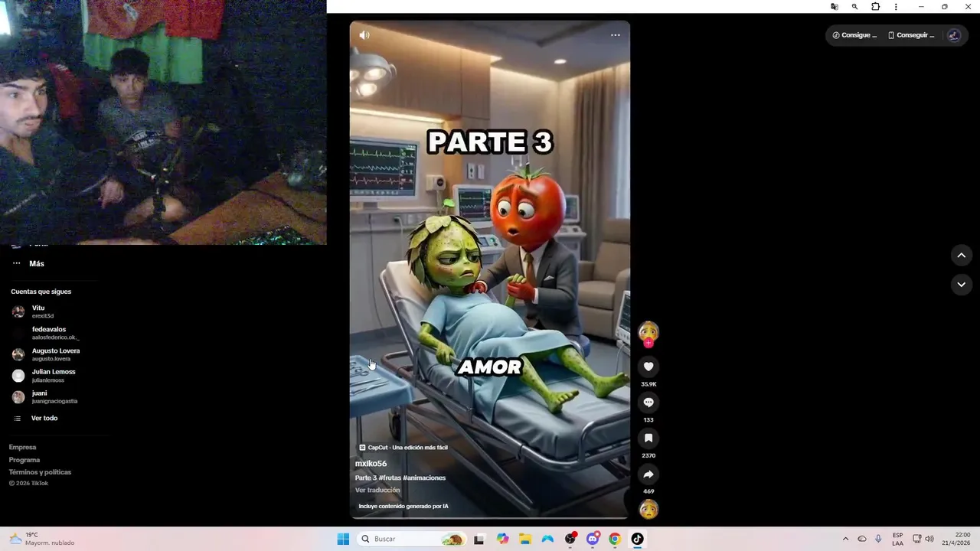This screenshot has height=551, width=980.
Task: Open the video's three-dot options menu
Action: (615, 35)
